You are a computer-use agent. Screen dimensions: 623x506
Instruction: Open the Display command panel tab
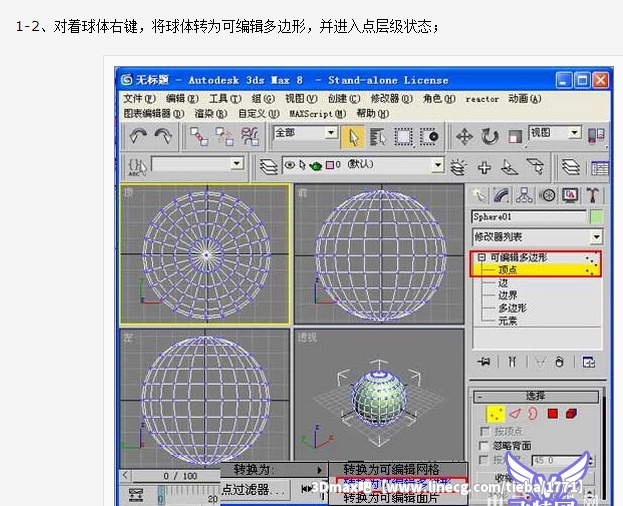(x=571, y=195)
